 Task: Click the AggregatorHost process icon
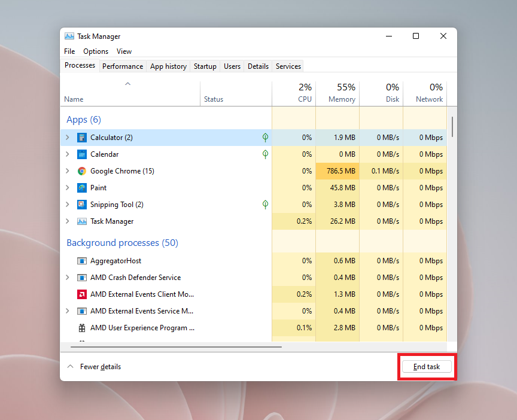pyautogui.click(x=82, y=261)
